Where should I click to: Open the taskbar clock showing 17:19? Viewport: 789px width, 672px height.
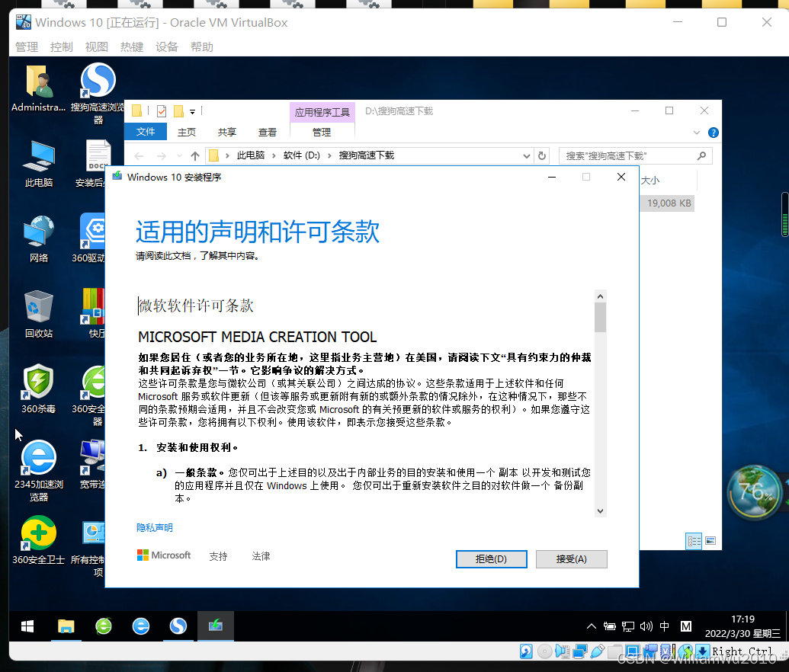pos(742,626)
